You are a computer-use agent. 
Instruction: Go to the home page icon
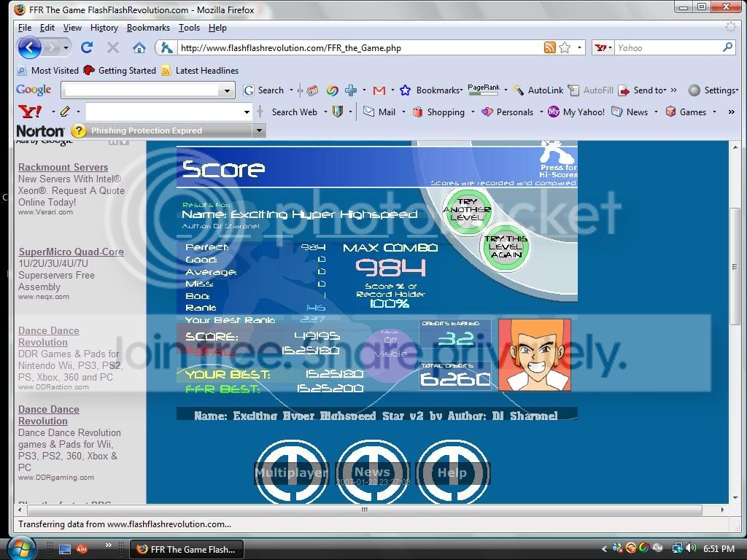139,48
